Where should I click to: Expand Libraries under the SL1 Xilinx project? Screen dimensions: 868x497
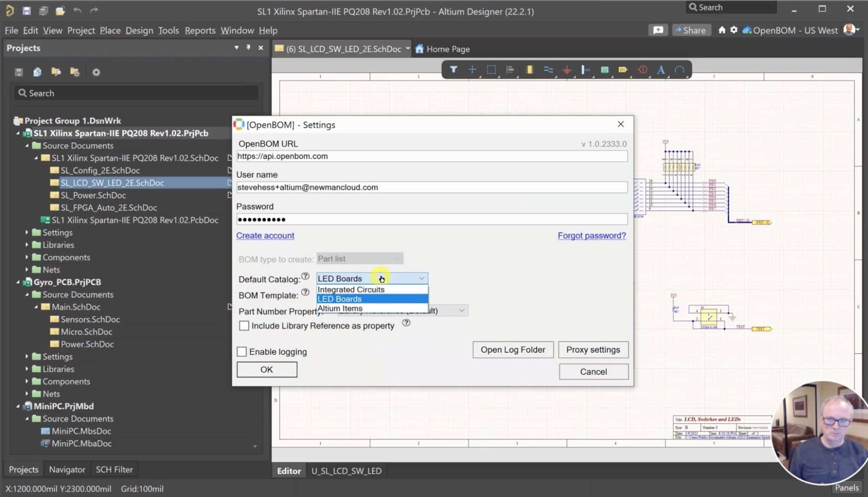point(27,245)
